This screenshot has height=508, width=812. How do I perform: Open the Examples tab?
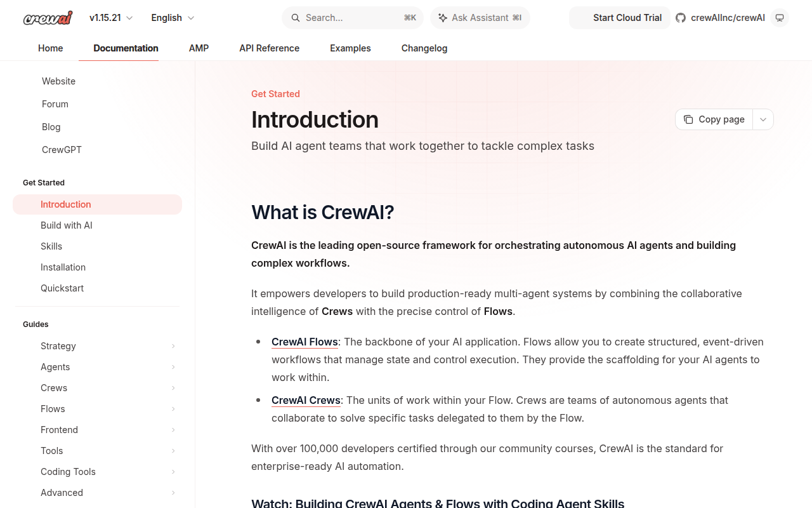(x=350, y=48)
